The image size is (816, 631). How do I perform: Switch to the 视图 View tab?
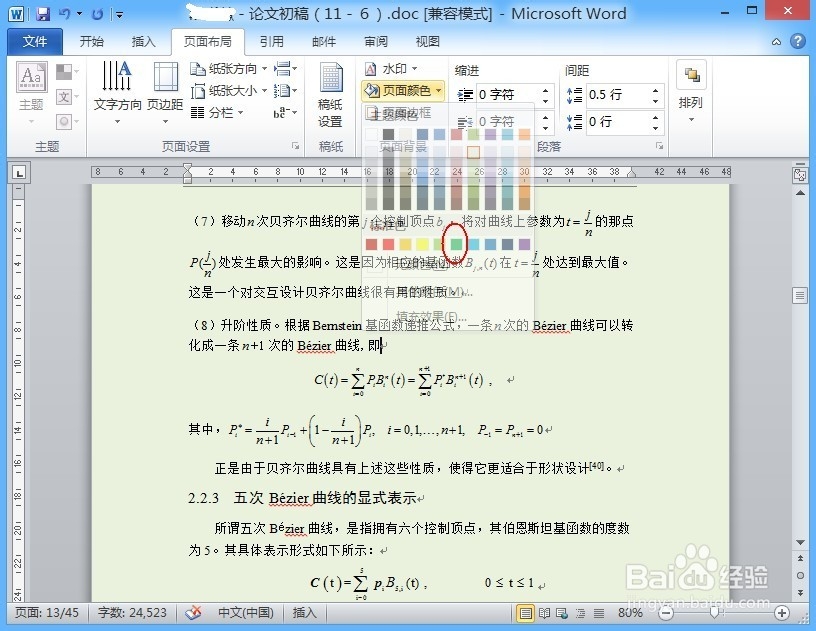428,41
